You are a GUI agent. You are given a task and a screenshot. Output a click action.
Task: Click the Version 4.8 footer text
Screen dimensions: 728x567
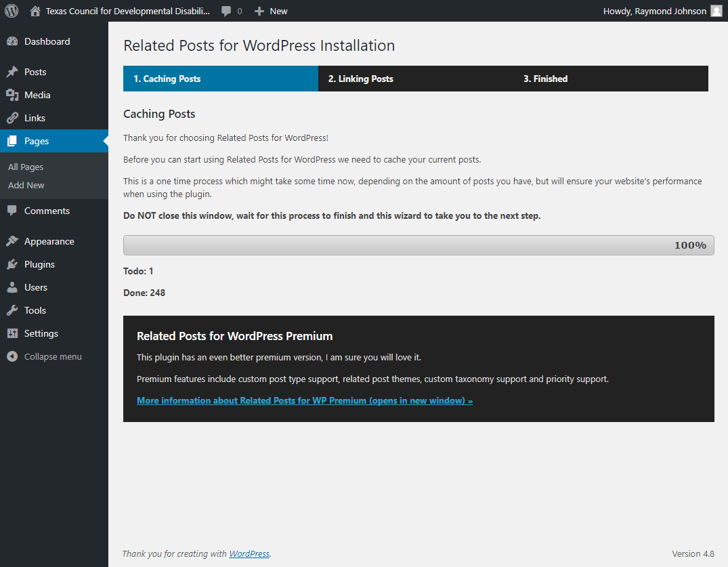coord(693,553)
